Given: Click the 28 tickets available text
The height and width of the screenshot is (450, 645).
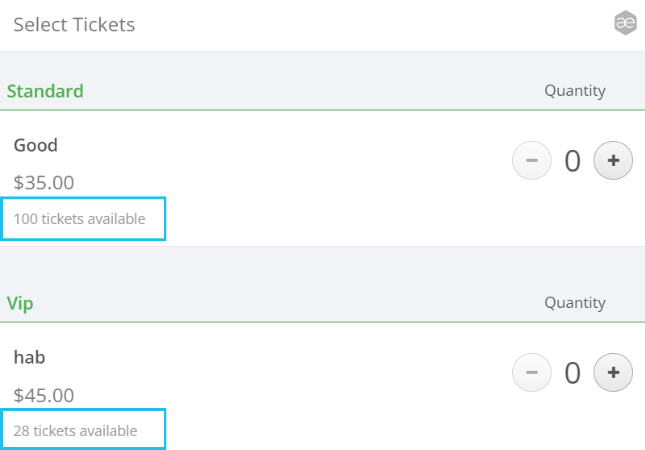Looking at the screenshot, I should pos(76,431).
